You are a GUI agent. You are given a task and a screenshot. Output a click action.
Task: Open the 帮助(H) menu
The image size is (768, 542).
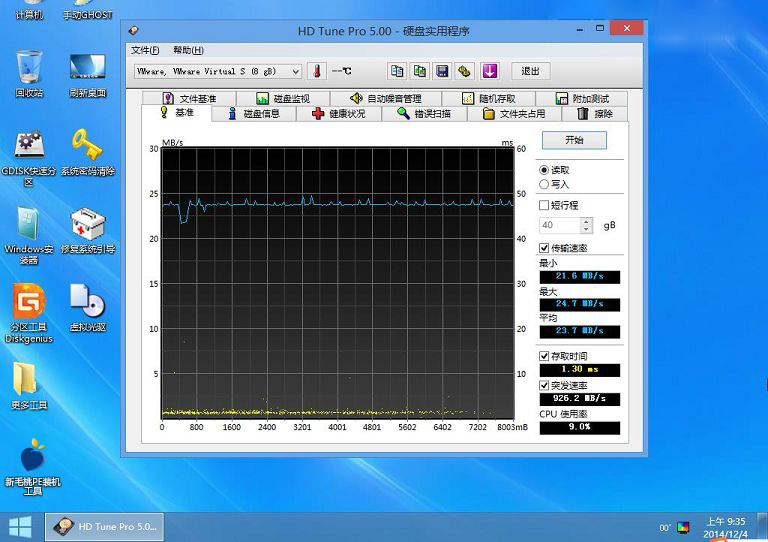188,50
